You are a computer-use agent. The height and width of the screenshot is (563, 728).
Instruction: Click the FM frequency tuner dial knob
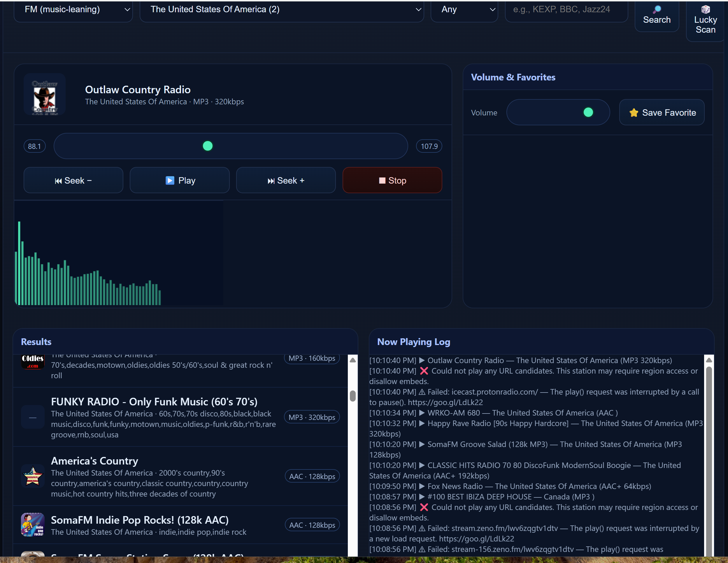click(208, 146)
